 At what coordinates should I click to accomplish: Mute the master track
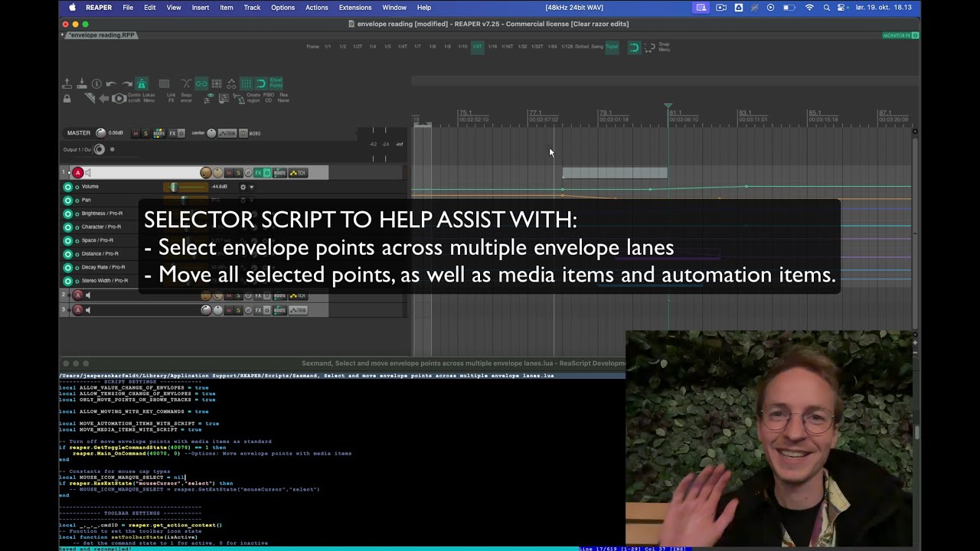click(x=136, y=133)
